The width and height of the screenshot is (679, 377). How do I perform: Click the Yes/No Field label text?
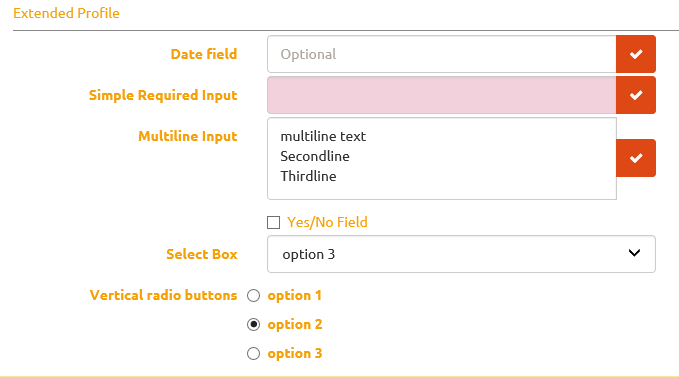(x=327, y=222)
